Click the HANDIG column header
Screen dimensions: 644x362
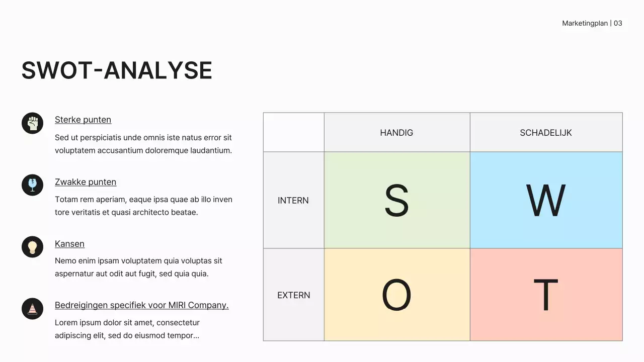(396, 133)
